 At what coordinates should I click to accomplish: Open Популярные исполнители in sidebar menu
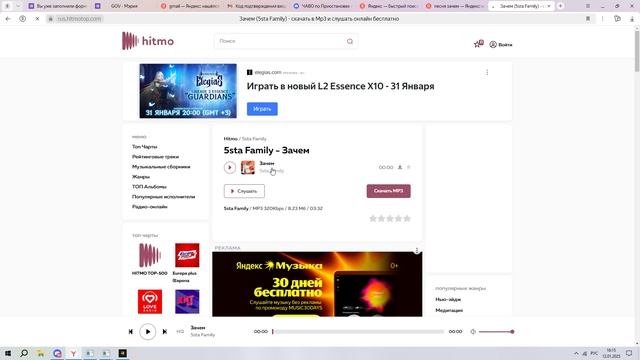[x=163, y=197]
